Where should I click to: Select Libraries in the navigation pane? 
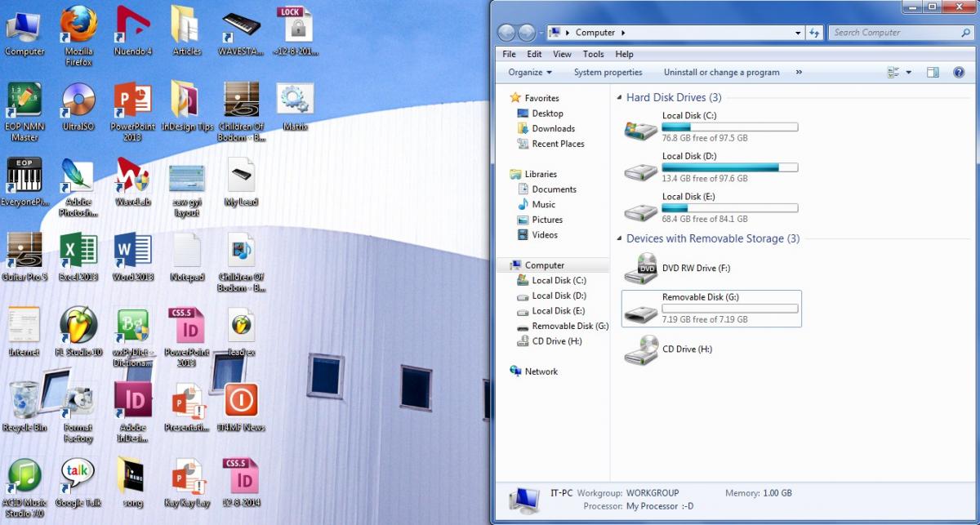pos(532,174)
